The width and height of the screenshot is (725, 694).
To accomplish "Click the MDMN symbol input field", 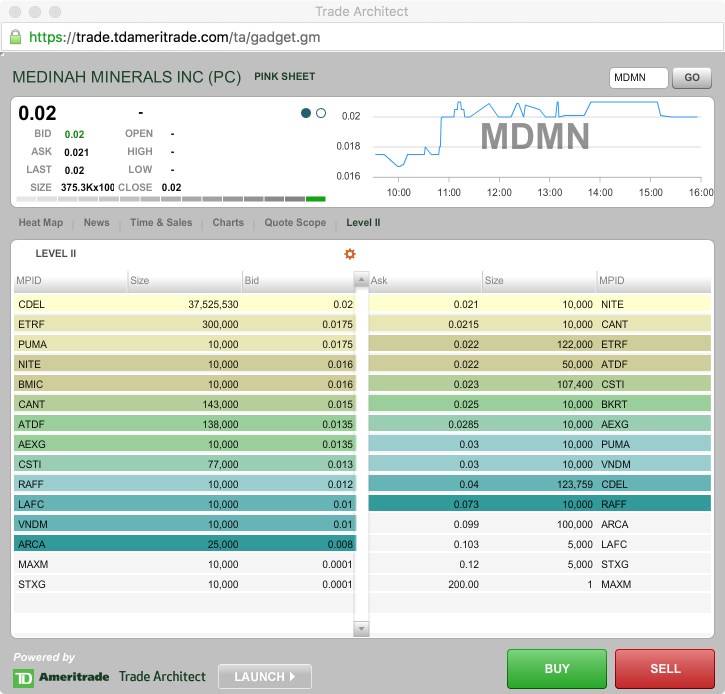I will (x=638, y=78).
